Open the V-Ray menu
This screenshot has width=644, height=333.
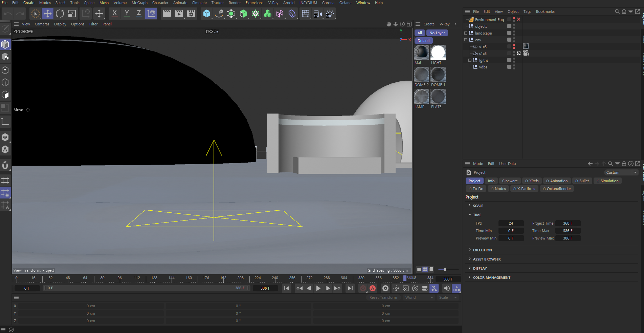point(273,3)
